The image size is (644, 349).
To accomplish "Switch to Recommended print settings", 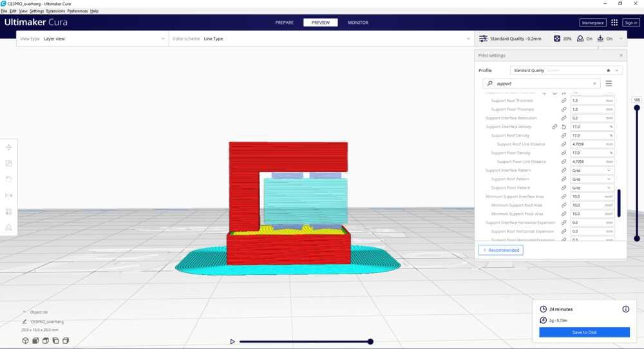I will [500, 250].
